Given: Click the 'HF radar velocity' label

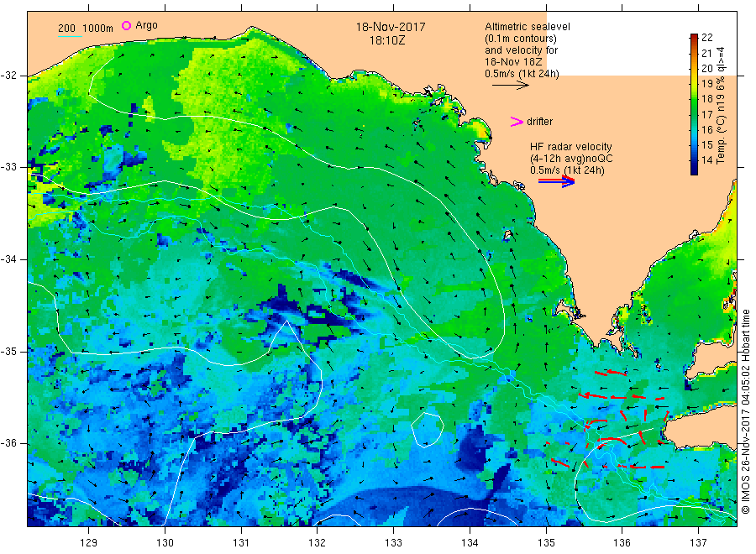Looking at the screenshot, I should [571, 146].
